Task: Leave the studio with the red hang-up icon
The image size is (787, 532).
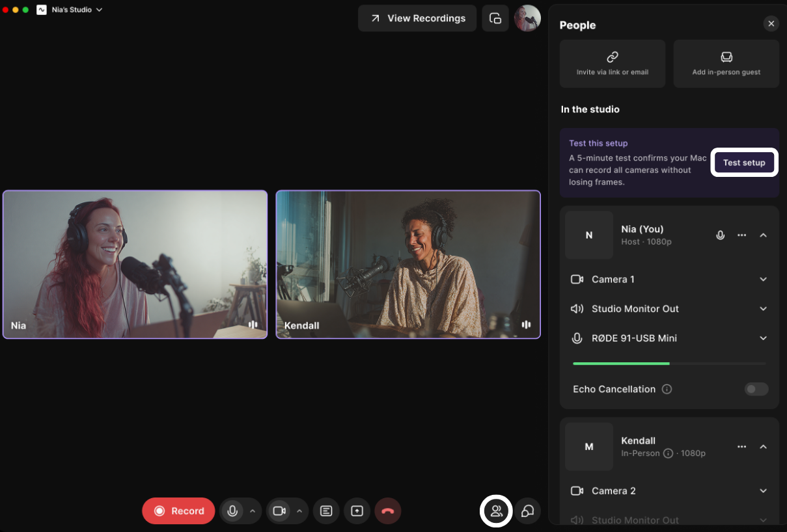Action: pos(388,511)
